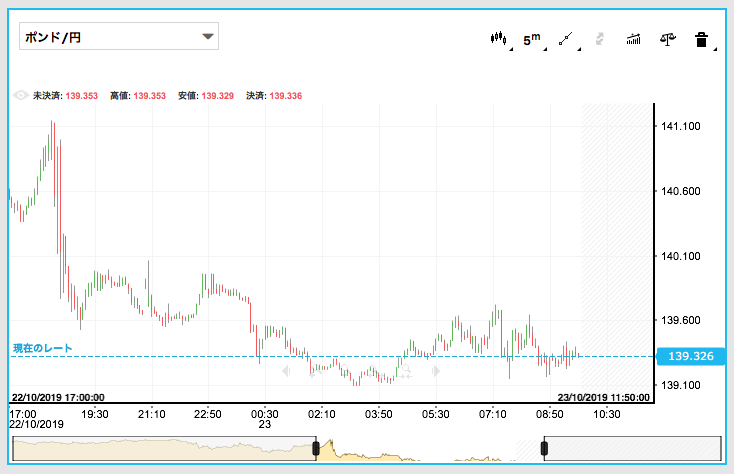Screen dimensions: 734x474
Task: Open the candlestick chart type menu
Action: click(x=499, y=39)
